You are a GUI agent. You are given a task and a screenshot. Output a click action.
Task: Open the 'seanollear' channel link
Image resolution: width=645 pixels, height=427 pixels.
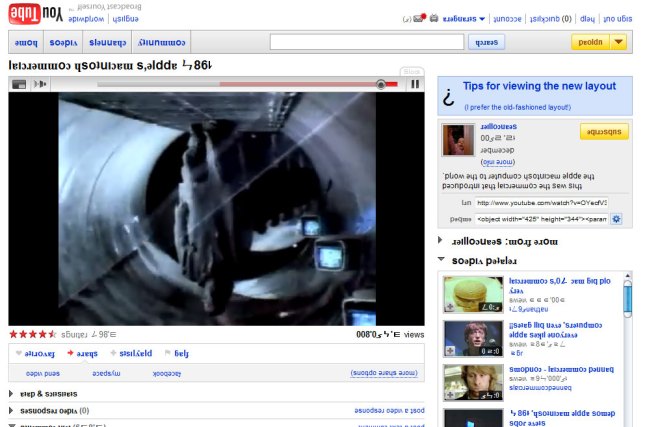coord(499,126)
